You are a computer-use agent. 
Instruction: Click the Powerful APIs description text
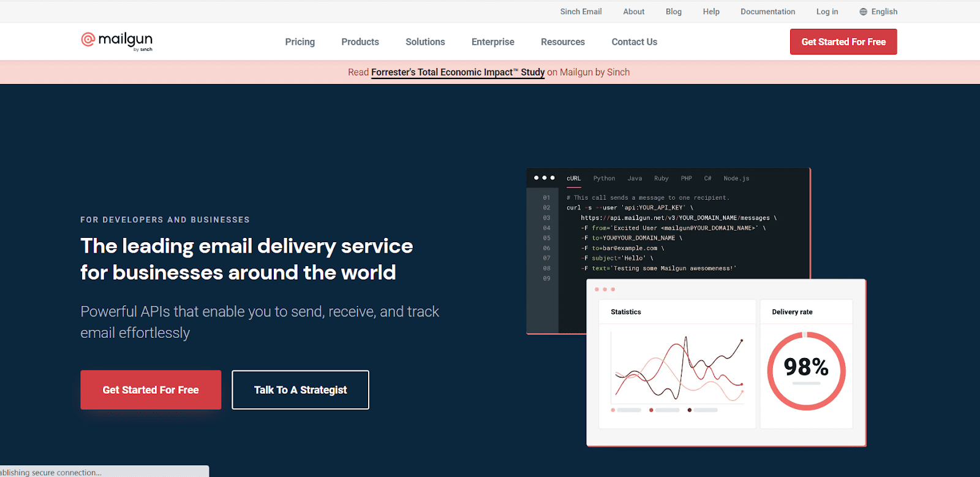(x=260, y=322)
